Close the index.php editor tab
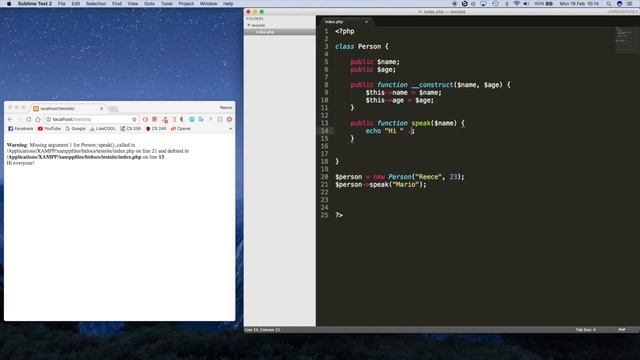This screenshot has height=360, width=640. pyautogui.click(x=366, y=22)
